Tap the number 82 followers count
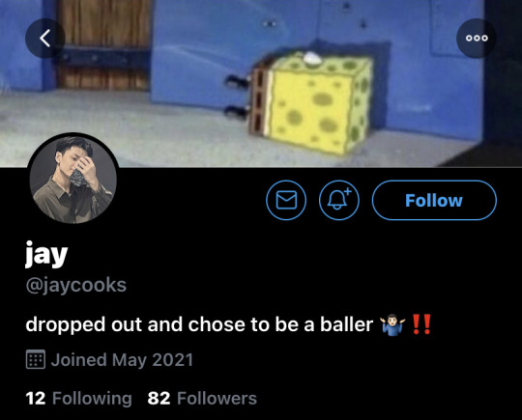This screenshot has height=420, width=522. pyautogui.click(x=159, y=399)
